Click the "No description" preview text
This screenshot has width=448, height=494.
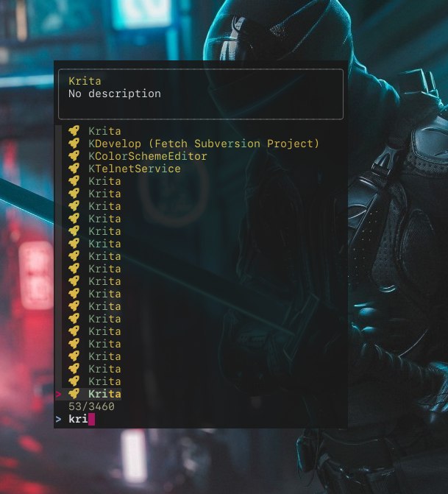(x=115, y=93)
